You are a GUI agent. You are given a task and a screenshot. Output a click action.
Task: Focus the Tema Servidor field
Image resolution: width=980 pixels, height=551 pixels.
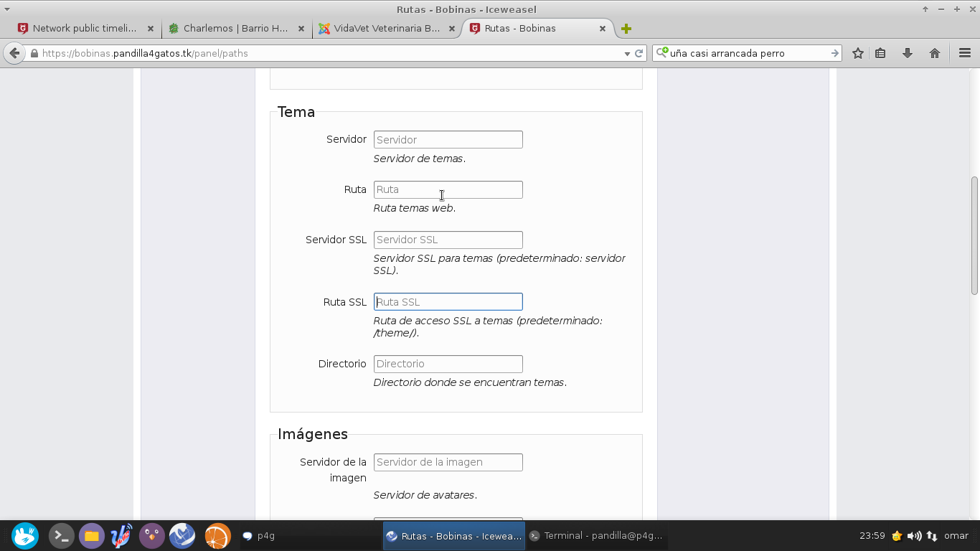pyautogui.click(x=448, y=140)
